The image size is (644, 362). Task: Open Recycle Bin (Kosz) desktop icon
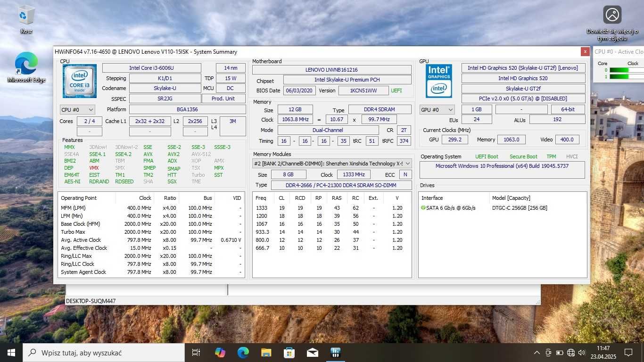pos(26,20)
